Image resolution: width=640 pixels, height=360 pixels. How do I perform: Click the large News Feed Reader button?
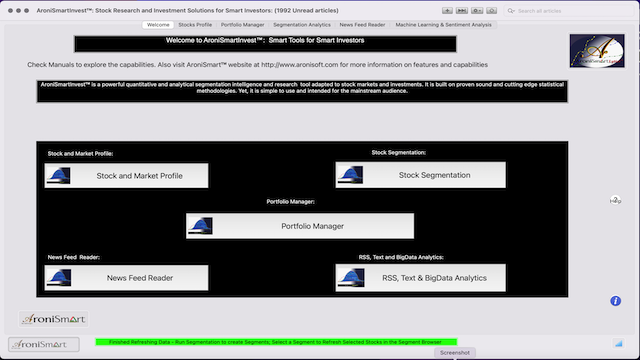tap(126, 278)
